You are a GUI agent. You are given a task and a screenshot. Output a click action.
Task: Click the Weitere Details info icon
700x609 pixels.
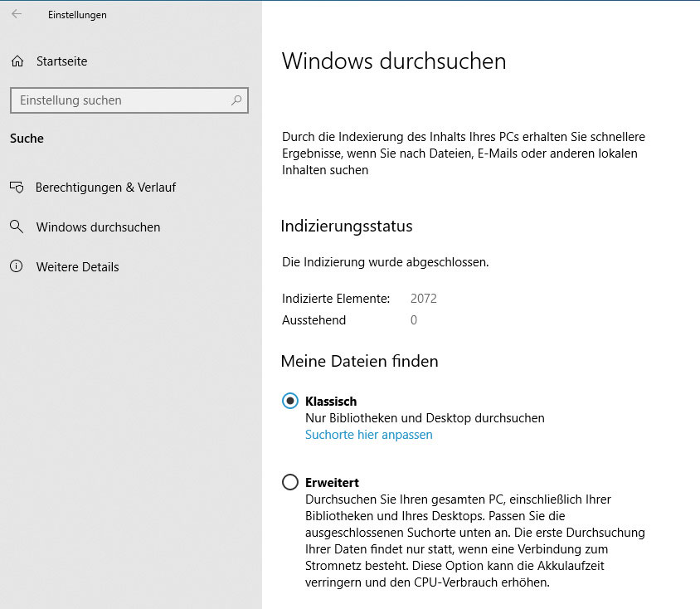[16, 266]
